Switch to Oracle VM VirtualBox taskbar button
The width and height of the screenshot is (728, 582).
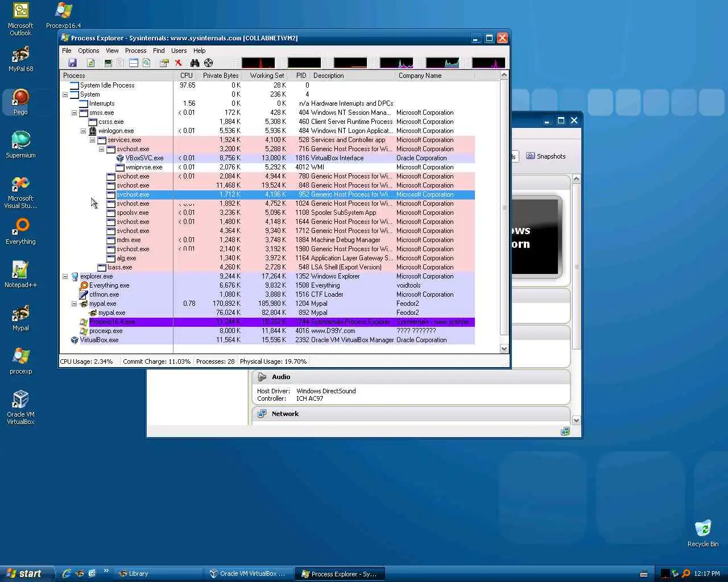[249, 573]
